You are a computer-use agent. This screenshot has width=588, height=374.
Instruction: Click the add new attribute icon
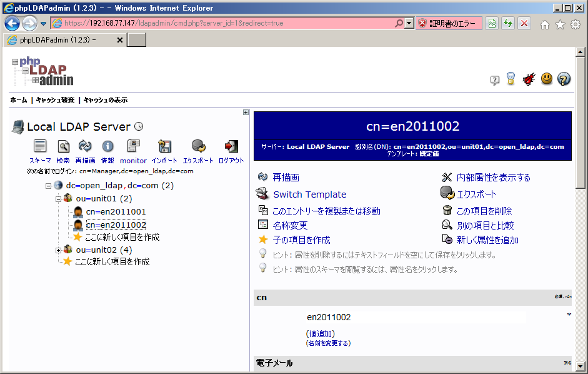(x=447, y=239)
